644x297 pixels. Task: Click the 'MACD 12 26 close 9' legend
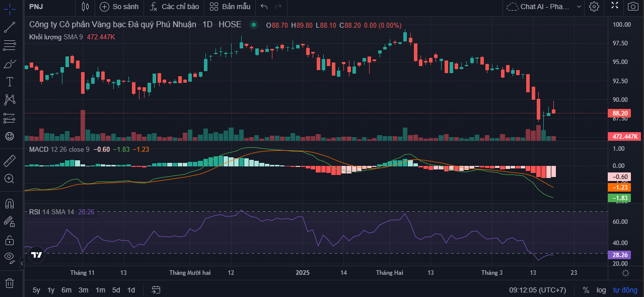coord(59,149)
